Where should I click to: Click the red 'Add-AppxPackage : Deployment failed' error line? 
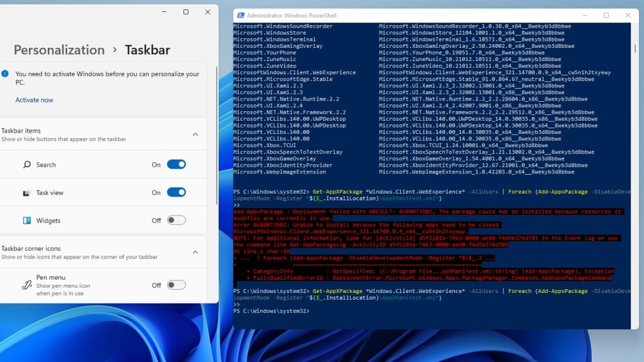[427, 212]
